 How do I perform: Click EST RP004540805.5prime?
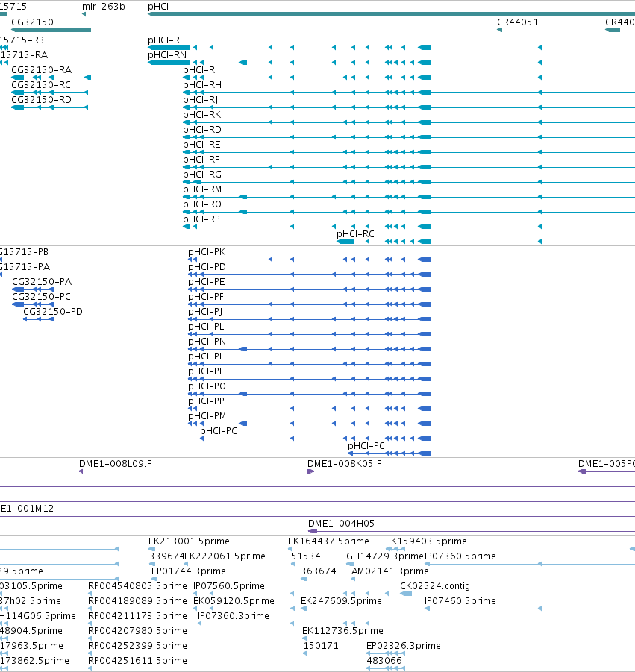(137, 586)
